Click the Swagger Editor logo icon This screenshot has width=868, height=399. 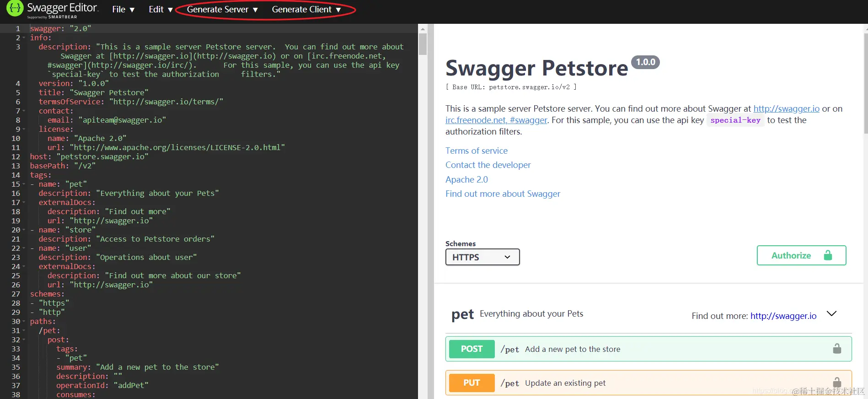(15, 8)
